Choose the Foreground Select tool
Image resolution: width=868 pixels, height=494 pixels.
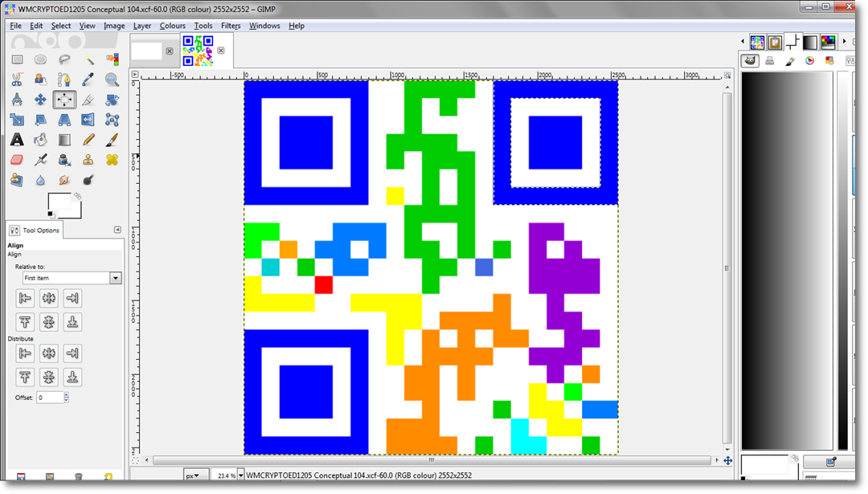click(x=40, y=80)
